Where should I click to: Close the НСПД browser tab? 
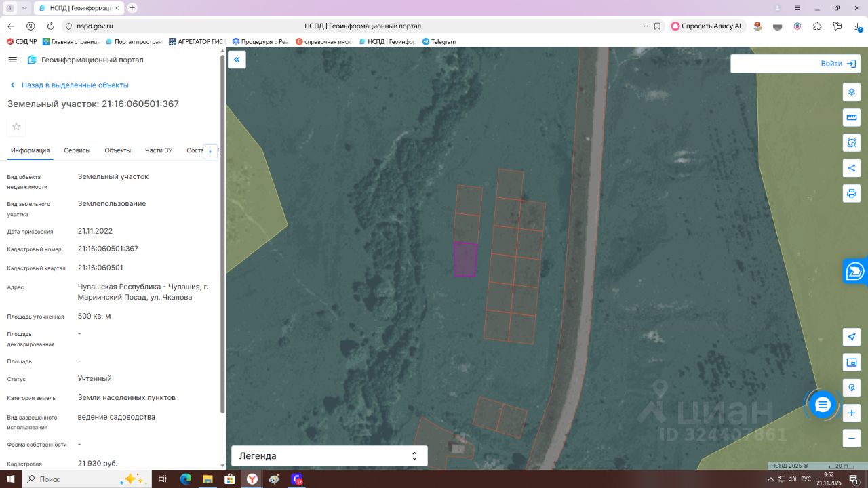[x=116, y=8]
